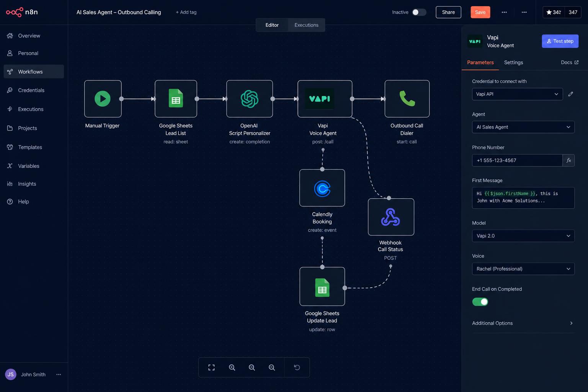Click the Phone Number input field
This screenshot has height=392, width=588.
(517, 160)
